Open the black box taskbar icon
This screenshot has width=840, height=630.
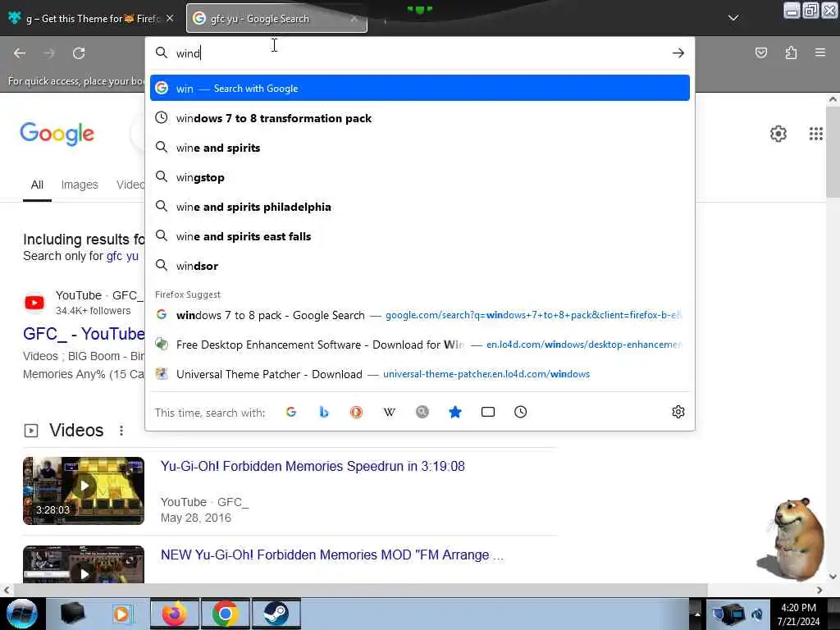[73, 614]
